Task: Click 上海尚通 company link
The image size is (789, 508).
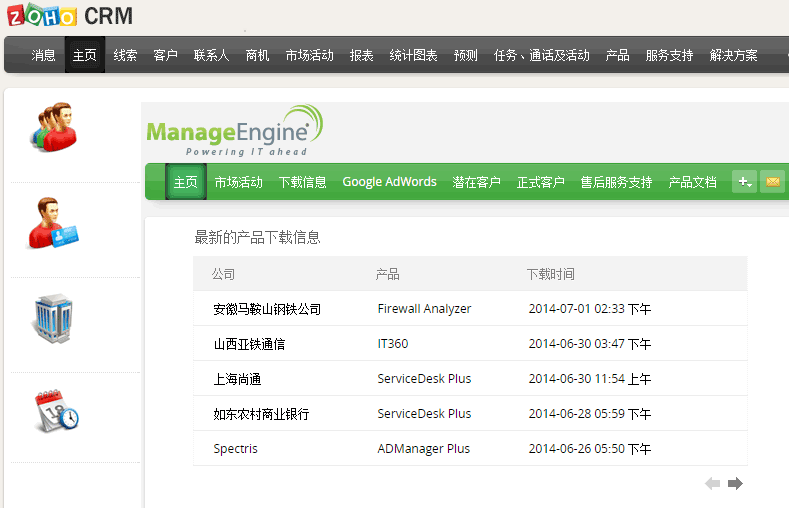Action: [237, 379]
